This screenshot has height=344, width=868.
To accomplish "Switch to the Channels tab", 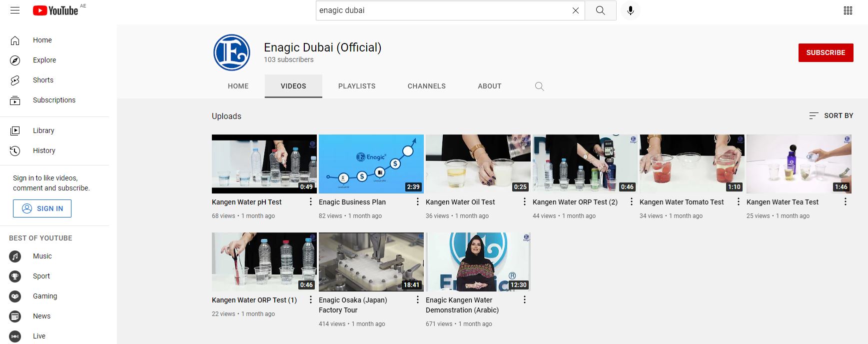I will click(427, 86).
